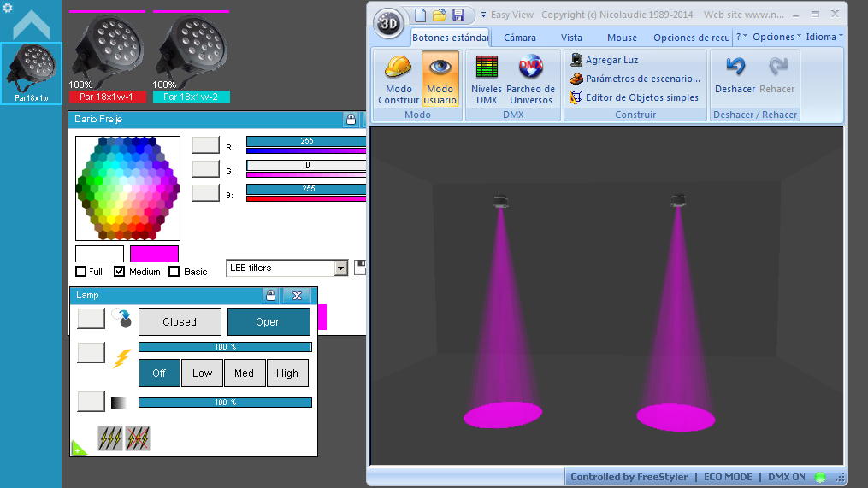Open Niveles DMX
This screenshot has height=488, width=868.
coord(487,79)
